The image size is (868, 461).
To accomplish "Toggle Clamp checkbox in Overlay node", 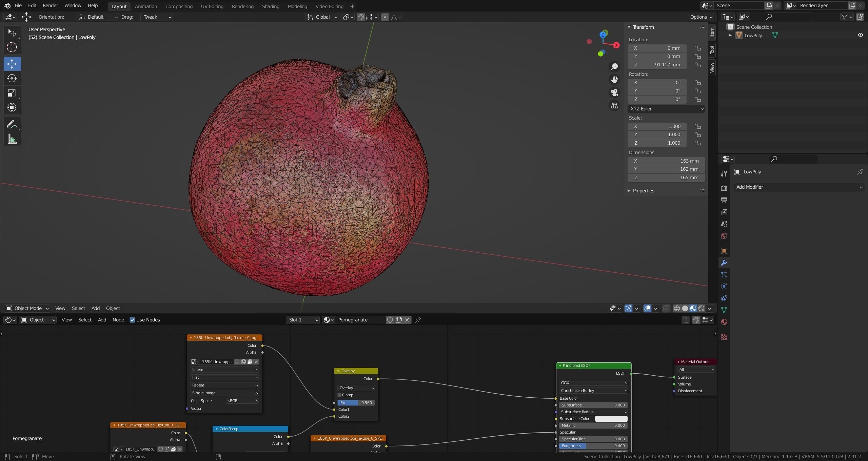I will 339,395.
